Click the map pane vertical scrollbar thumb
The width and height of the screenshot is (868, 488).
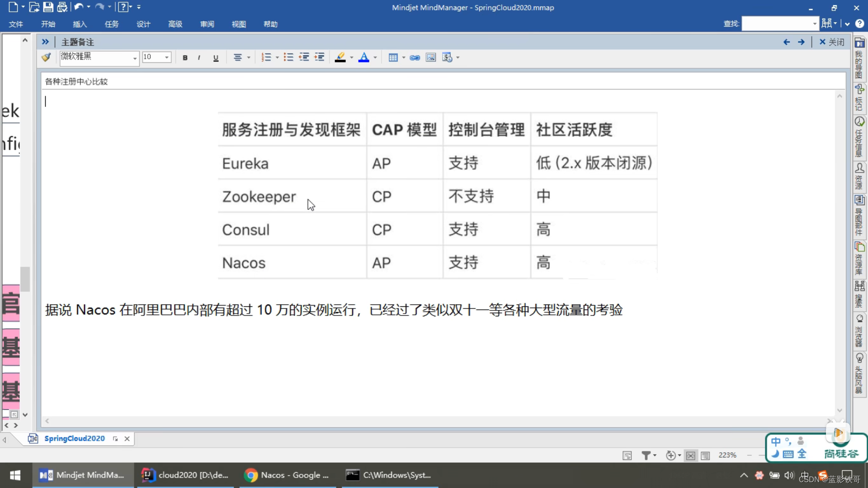click(25, 279)
